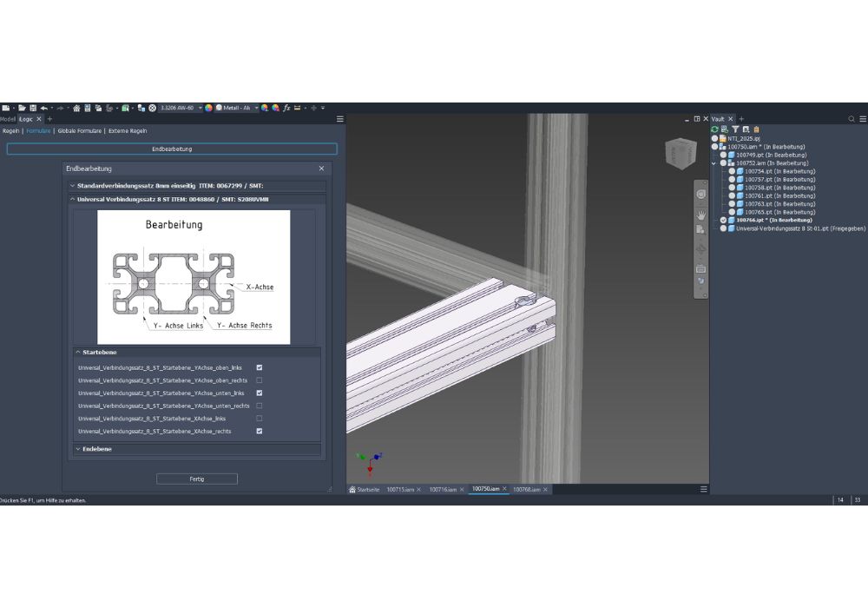Click the Save icon in quick access toolbar

[x=33, y=108]
